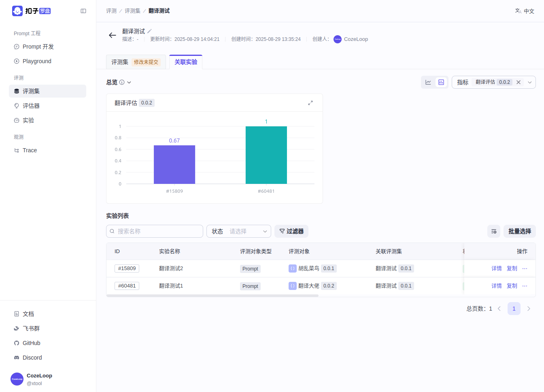Expand the 翻译评估 chart to fullscreen

click(310, 103)
